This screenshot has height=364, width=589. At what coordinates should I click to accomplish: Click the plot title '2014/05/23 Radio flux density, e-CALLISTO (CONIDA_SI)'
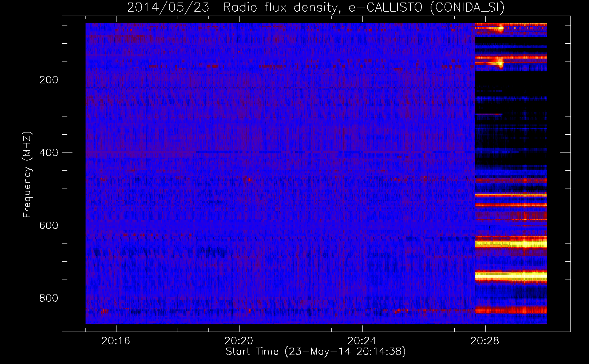[316, 7]
